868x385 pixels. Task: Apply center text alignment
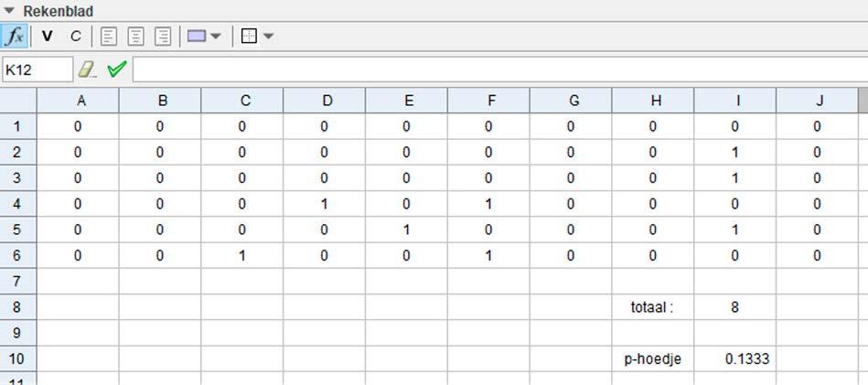click(135, 37)
